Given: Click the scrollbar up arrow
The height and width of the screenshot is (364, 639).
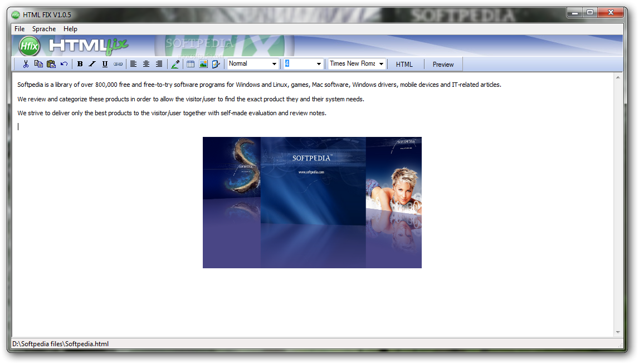Looking at the screenshot, I should pyautogui.click(x=618, y=77).
